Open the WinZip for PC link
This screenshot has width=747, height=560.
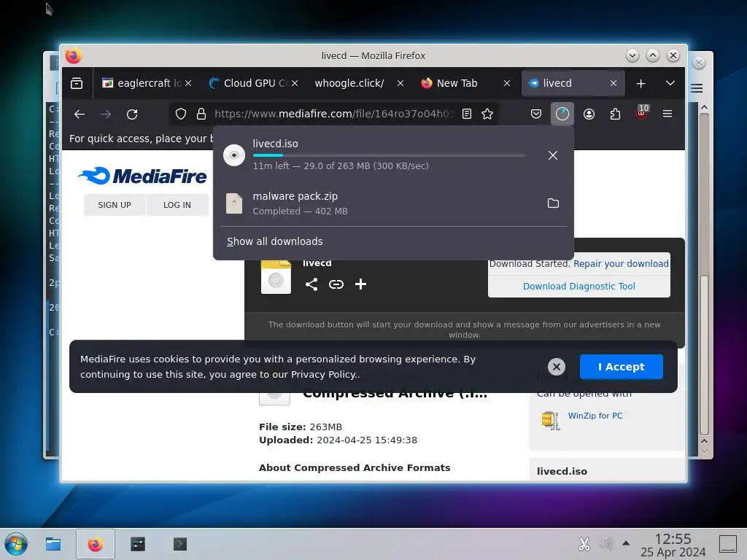[x=595, y=416]
